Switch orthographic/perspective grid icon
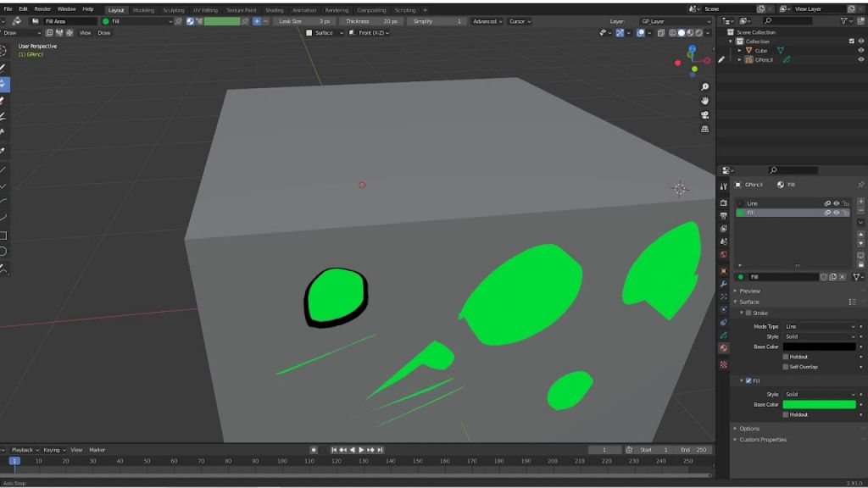 tap(704, 130)
